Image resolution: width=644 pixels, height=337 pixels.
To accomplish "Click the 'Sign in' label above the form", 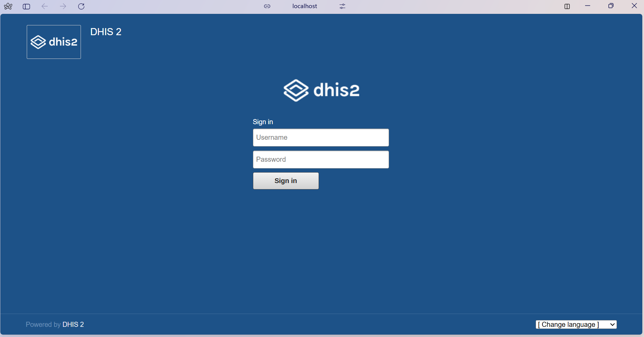I will [x=263, y=122].
